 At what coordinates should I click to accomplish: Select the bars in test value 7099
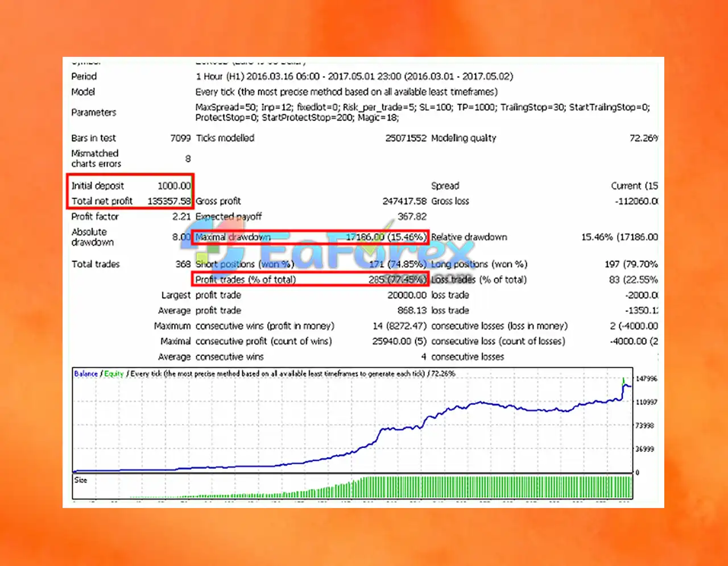(180, 138)
